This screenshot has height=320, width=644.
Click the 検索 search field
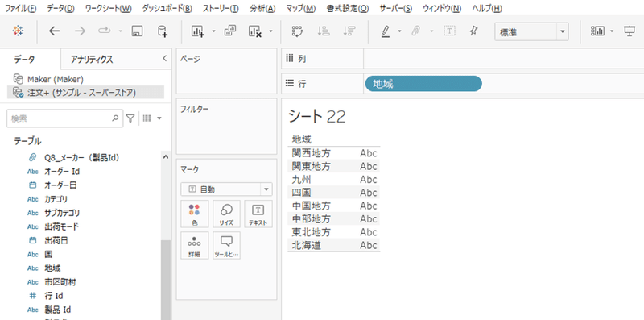pyautogui.click(x=64, y=118)
